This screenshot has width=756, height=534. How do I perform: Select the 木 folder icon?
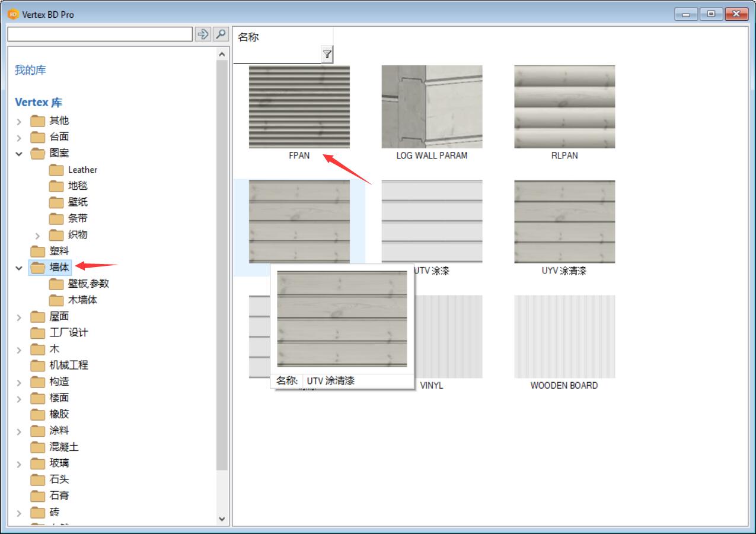(38, 349)
